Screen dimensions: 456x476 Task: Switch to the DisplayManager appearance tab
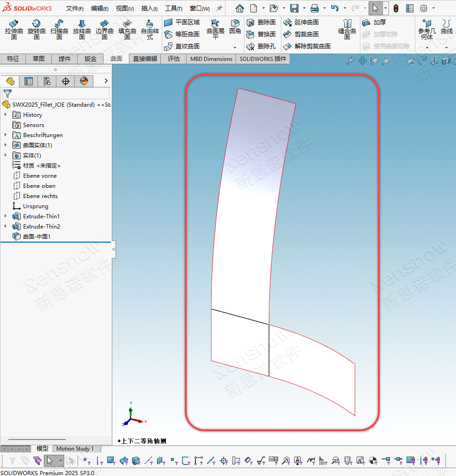pyautogui.click(x=84, y=81)
